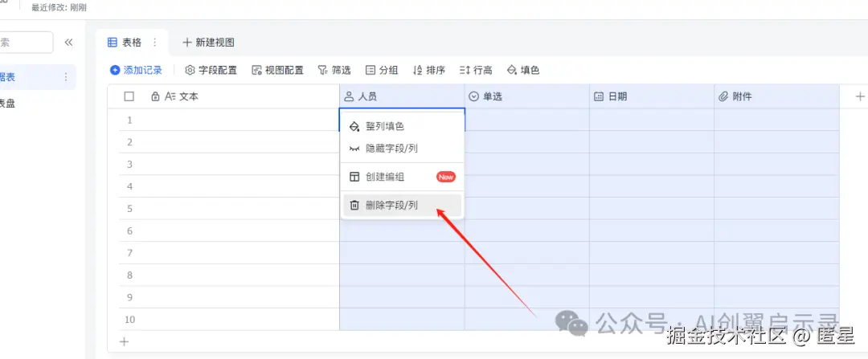Viewport: 868px width, 359px height.
Task: Choose 创建编组 from context menu
Action: pos(402,177)
